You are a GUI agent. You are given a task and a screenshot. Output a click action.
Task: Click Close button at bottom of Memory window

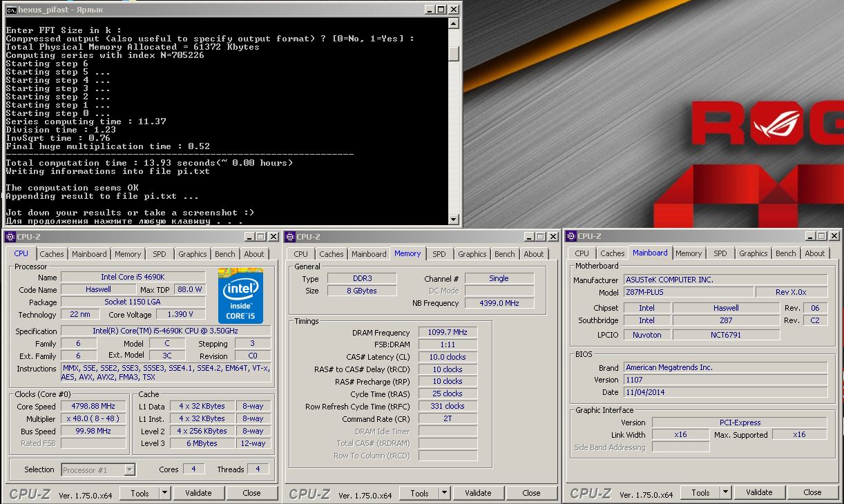pos(532,493)
